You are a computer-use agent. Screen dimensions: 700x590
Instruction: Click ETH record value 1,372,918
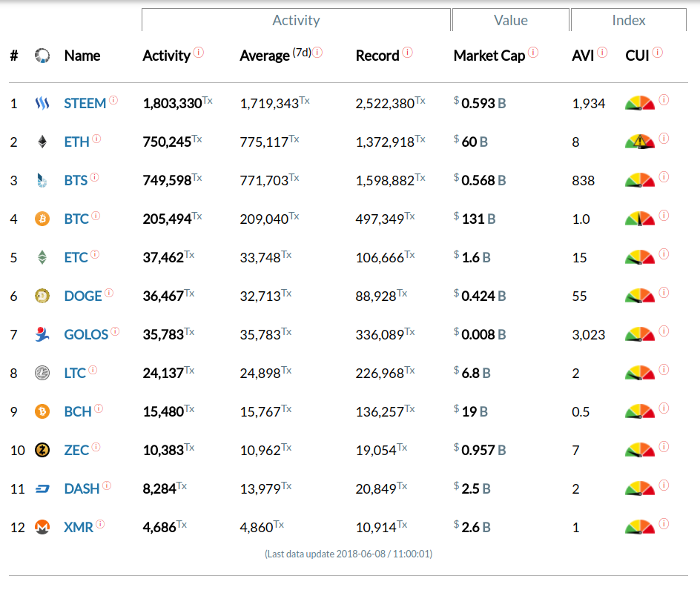coord(385,142)
